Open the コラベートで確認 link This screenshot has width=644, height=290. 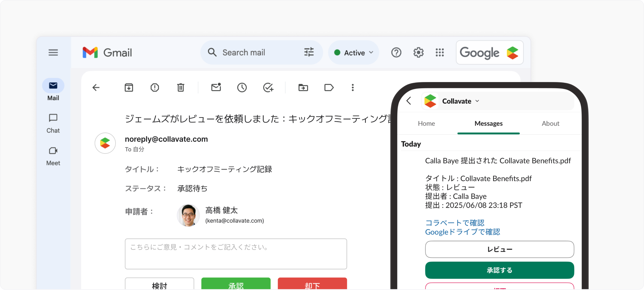[455, 223]
